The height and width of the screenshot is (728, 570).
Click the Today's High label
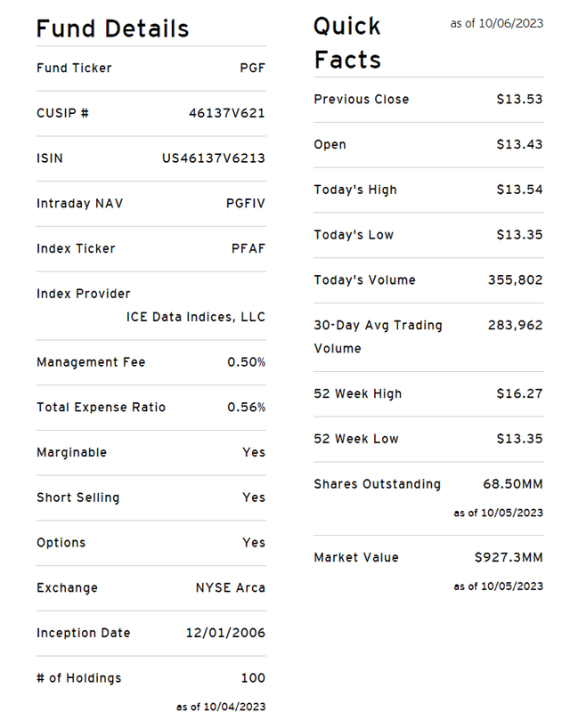[355, 190]
